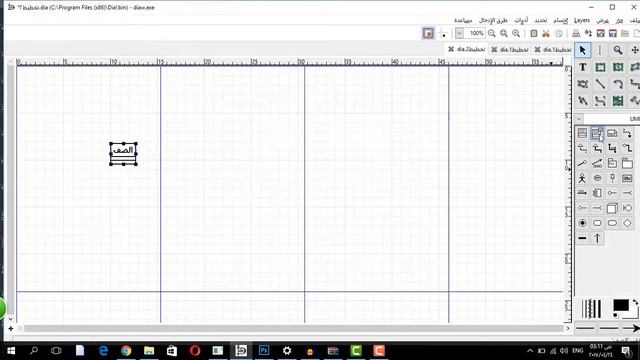Open the Layers menu
640x360 pixels.
coord(582,20)
